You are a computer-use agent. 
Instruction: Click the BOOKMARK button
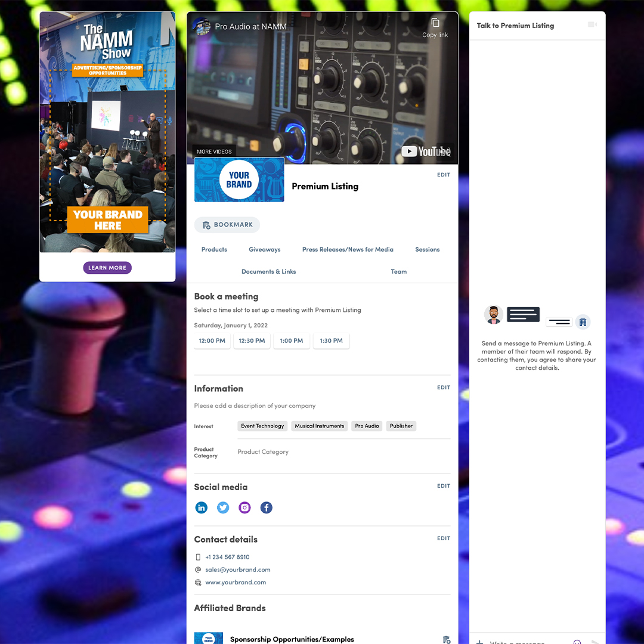pyautogui.click(x=227, y=225)
